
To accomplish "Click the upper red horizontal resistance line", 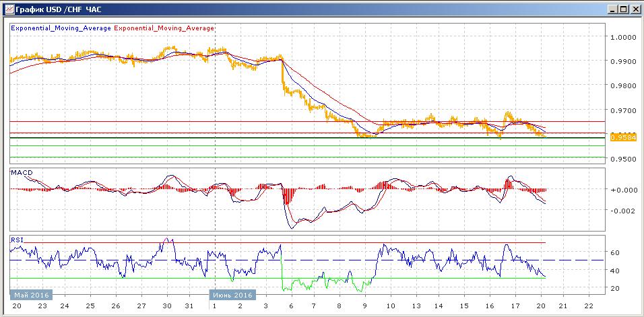I will [202, 121].
